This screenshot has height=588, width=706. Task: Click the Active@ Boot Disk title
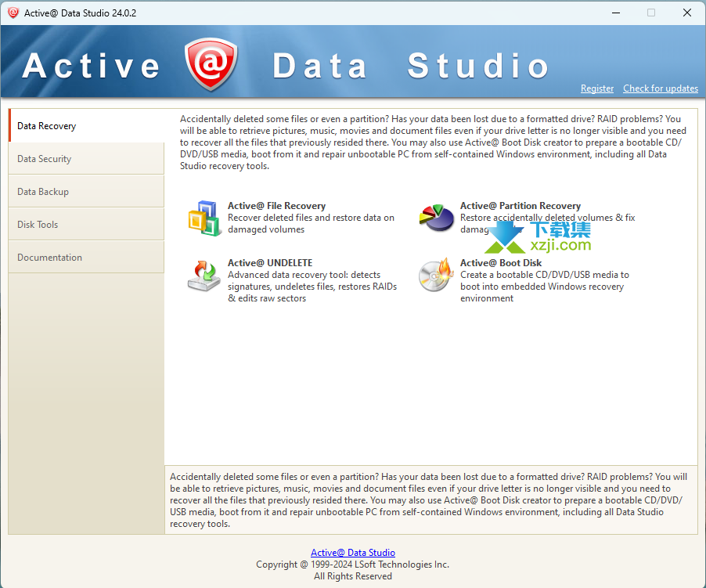coord(501,262)
